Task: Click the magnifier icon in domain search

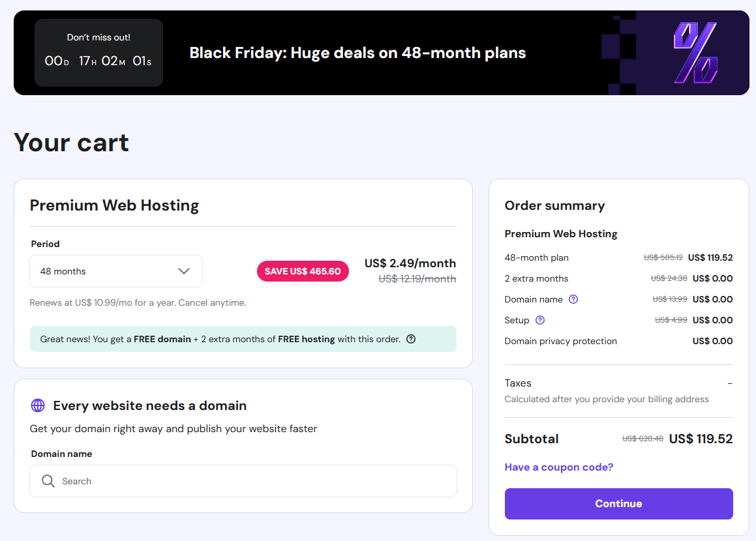Action: tap(48, 480)
